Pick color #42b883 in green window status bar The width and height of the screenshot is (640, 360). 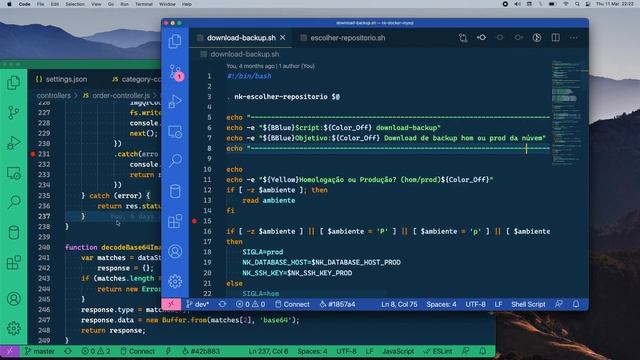[201, 351]
